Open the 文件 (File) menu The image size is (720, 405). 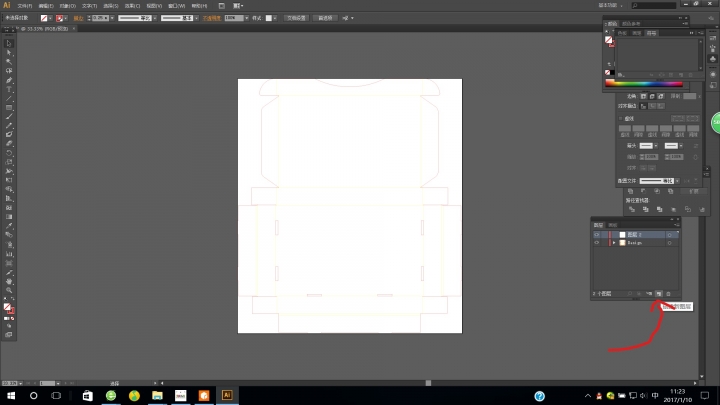(x=25, y=5)
